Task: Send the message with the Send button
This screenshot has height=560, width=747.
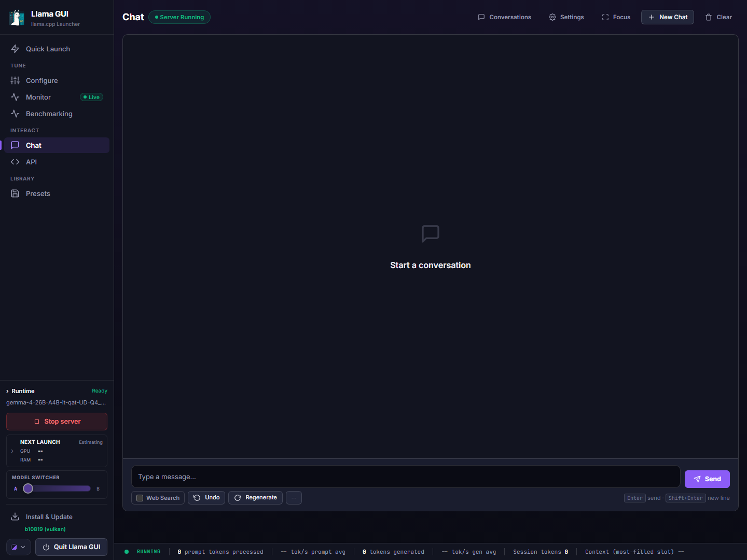Action: click(707, 479)
